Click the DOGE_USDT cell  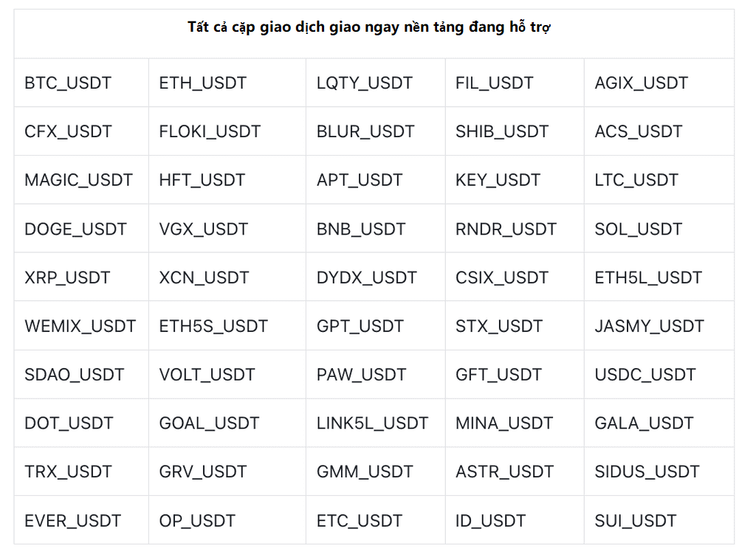tap(81, 229)
